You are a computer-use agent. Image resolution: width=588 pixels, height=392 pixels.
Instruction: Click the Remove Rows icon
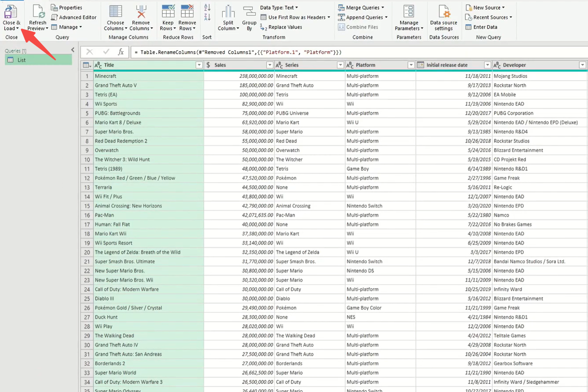[x=187, y=12]
